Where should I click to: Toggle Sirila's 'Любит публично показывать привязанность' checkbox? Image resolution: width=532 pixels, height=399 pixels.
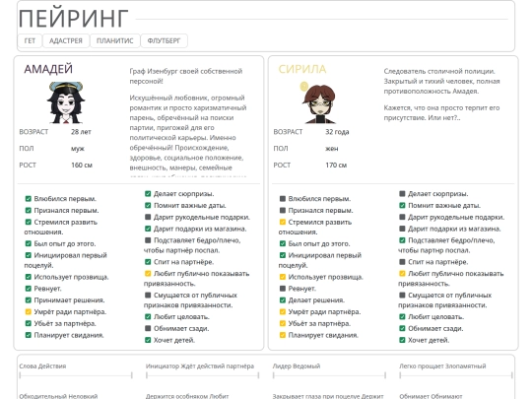[402, 274]
